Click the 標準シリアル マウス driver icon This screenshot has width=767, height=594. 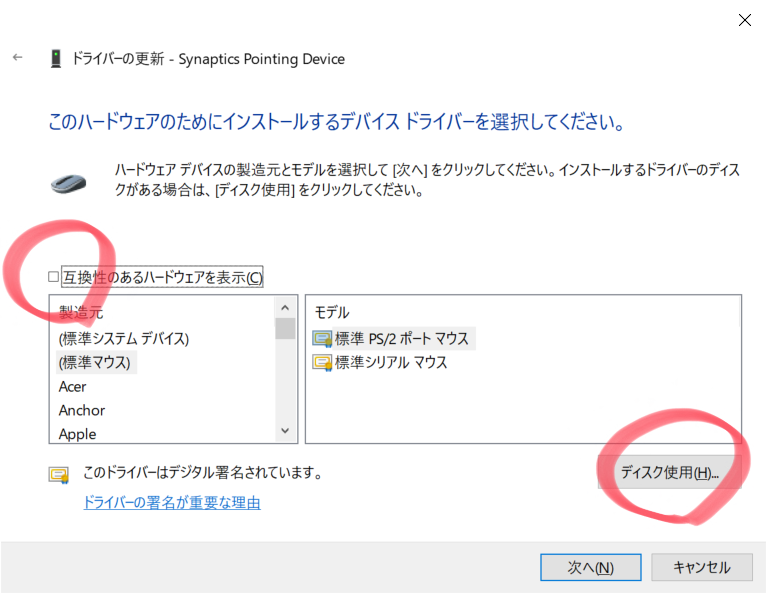pos(322,362)
